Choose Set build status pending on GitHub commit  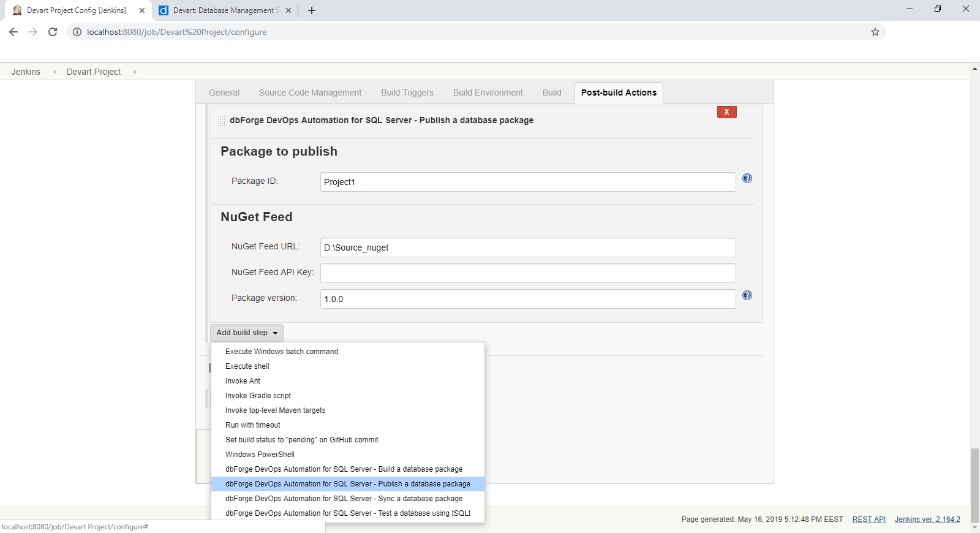(x=348, y=440)
